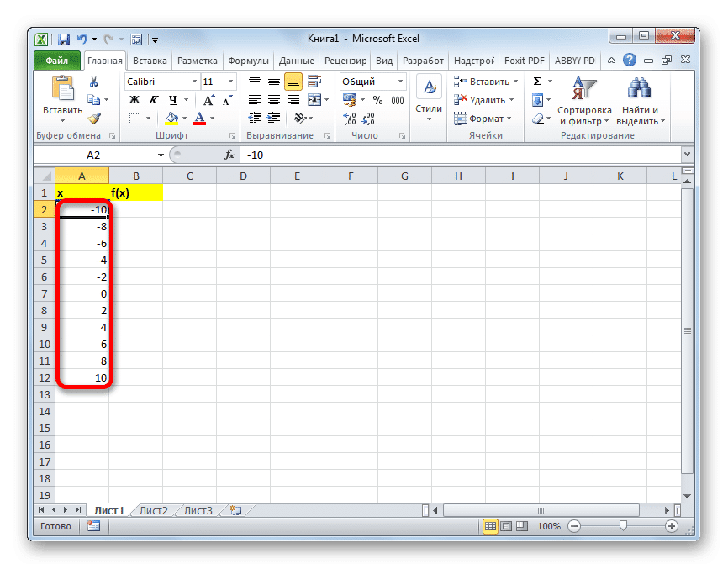This screenshot has height=569, width=728.
Task: Click the insert function fx button
Action: click(229, 155)
